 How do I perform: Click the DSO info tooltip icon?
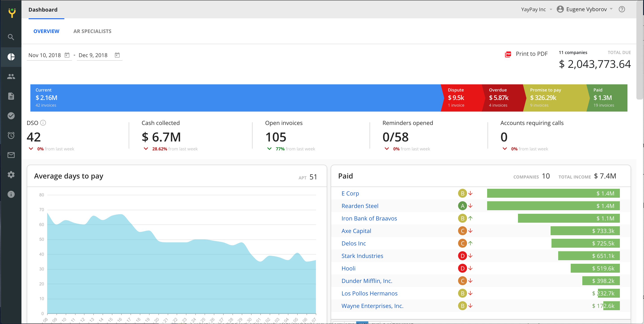(x=43, y=123)
